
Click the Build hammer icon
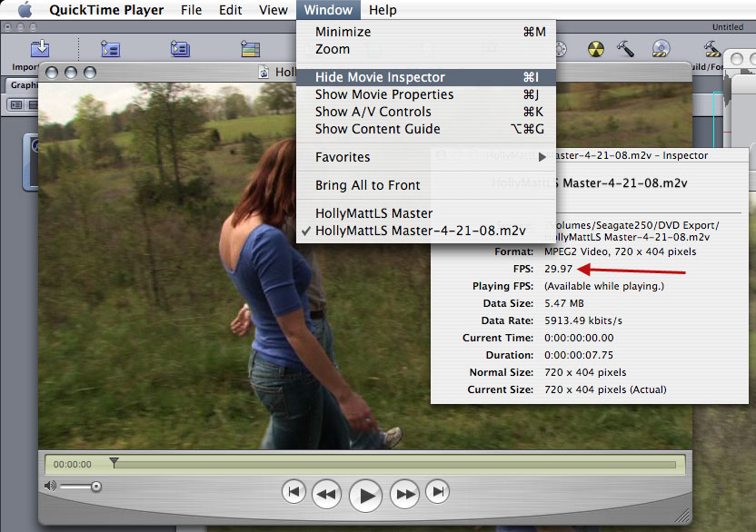click(x=625, y=48)
